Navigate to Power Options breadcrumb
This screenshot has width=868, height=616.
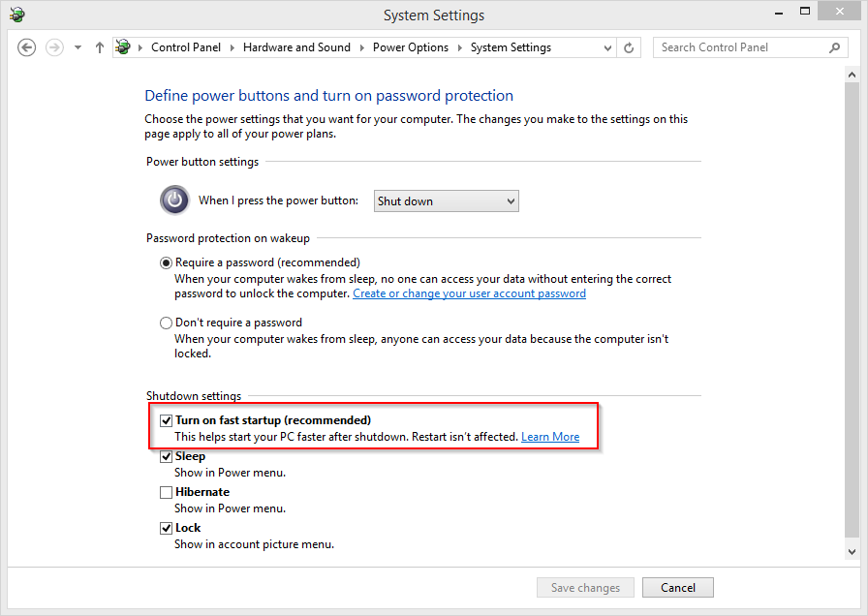tap(410, 47)
